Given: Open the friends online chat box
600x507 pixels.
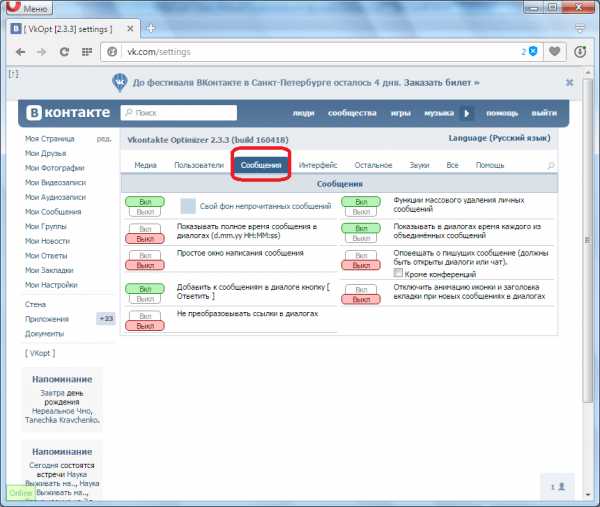Looking at the screenshot, I should point(557,487).
